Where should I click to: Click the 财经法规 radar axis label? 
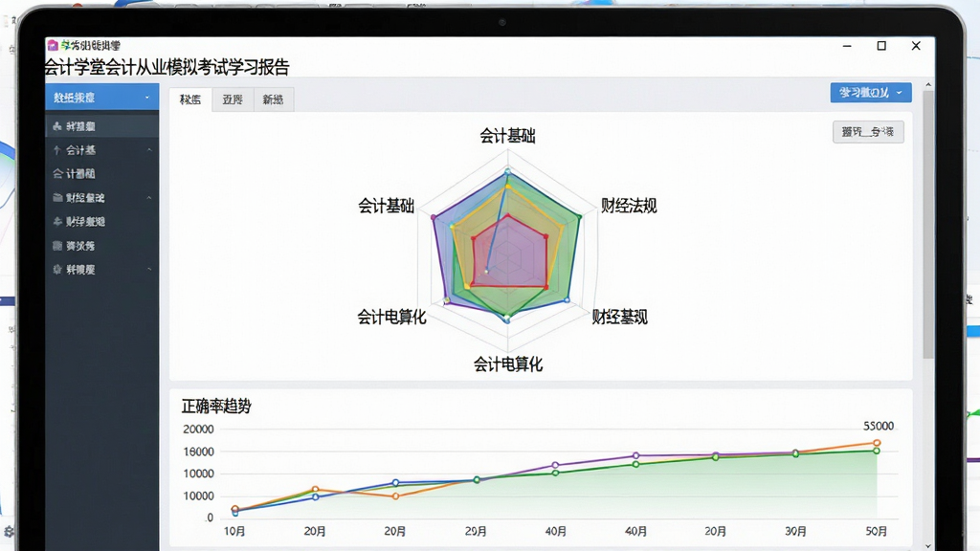[629, 206]
